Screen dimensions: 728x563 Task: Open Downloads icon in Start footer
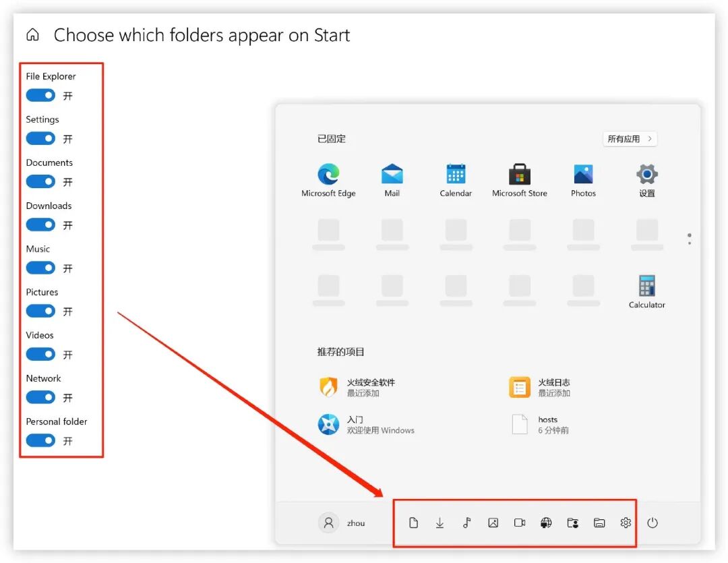439,523
